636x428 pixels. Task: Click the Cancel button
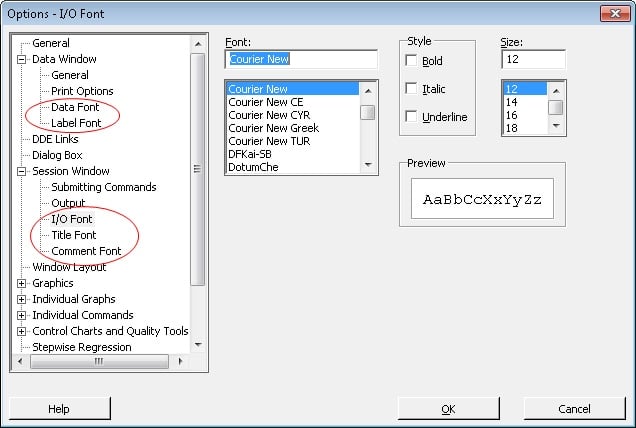tap(574, 409)
